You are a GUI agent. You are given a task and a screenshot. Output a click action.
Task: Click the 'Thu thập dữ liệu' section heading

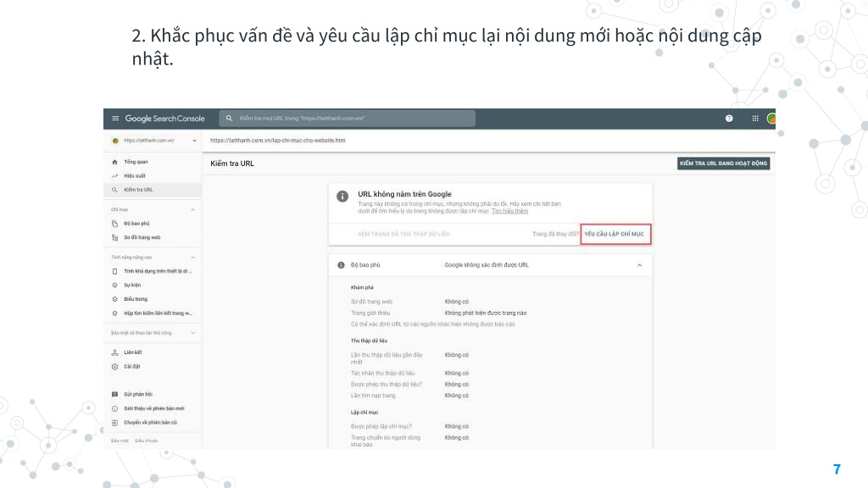point(370,341)
